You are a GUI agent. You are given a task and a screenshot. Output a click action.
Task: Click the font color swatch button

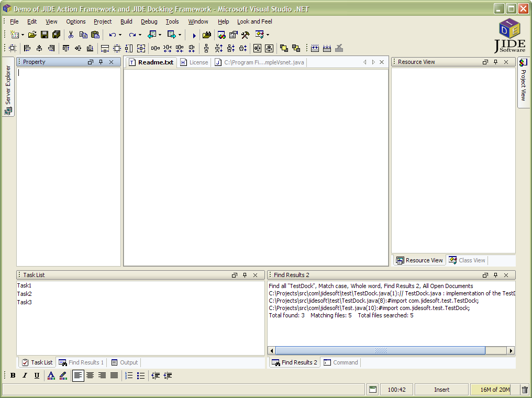coord(51,375)
